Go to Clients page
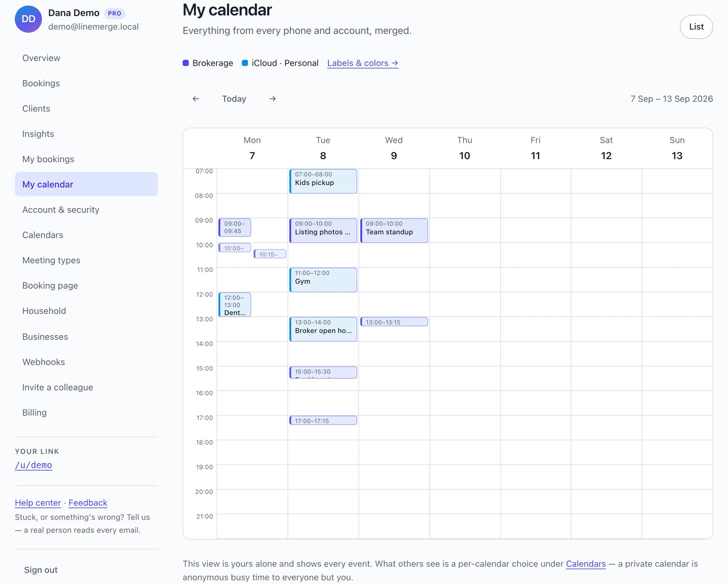This screenshot has height=584, width=728. [x=86, y=108]
